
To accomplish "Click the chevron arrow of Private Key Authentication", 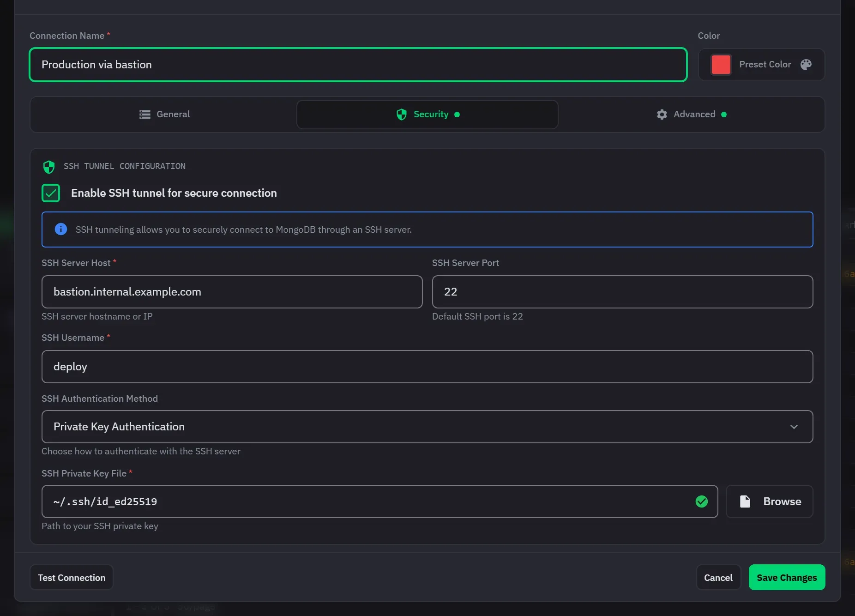I will (794, 427).
